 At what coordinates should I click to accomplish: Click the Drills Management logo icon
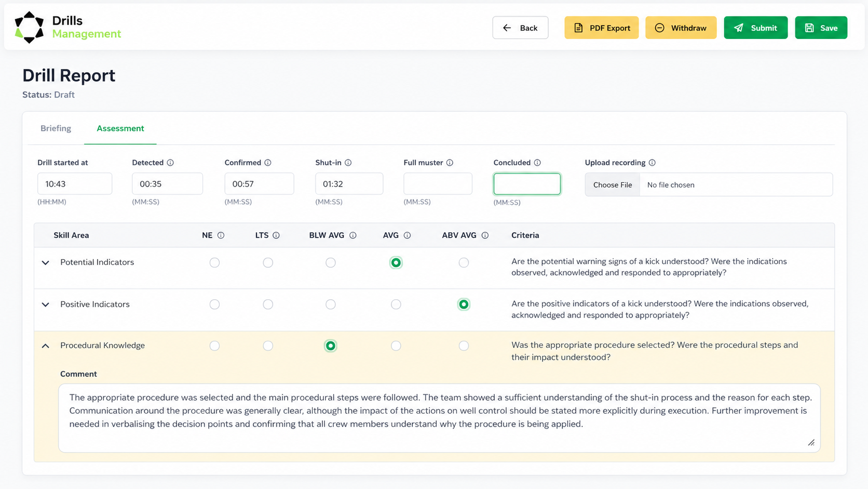click(x=29, y=27)
